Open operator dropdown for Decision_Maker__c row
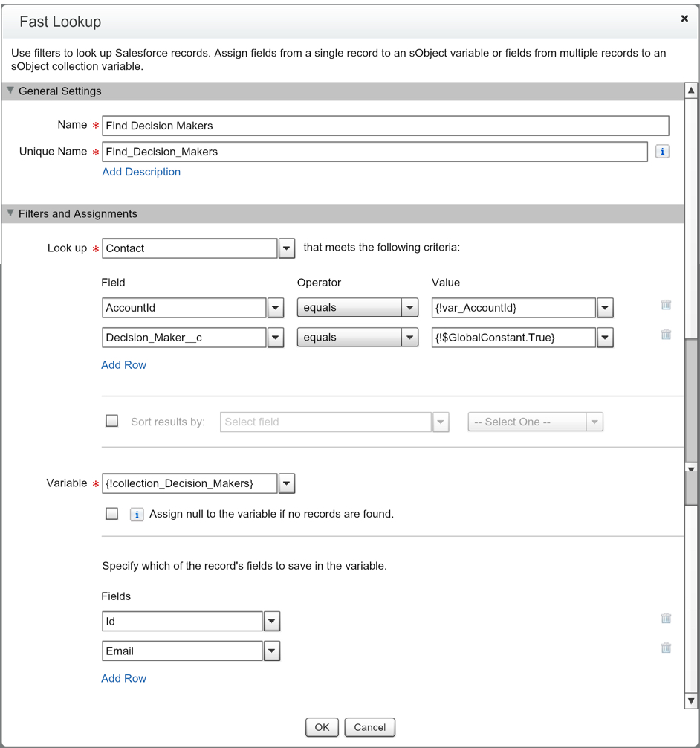700x748 pixels. (409, 338)
